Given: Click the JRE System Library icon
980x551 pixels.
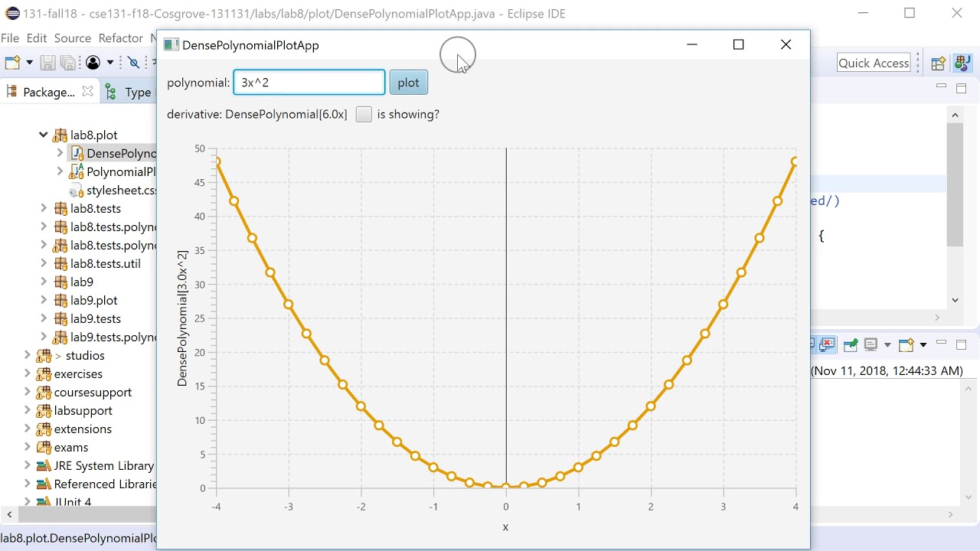Looking at the screenshot, I should point(44,465).
